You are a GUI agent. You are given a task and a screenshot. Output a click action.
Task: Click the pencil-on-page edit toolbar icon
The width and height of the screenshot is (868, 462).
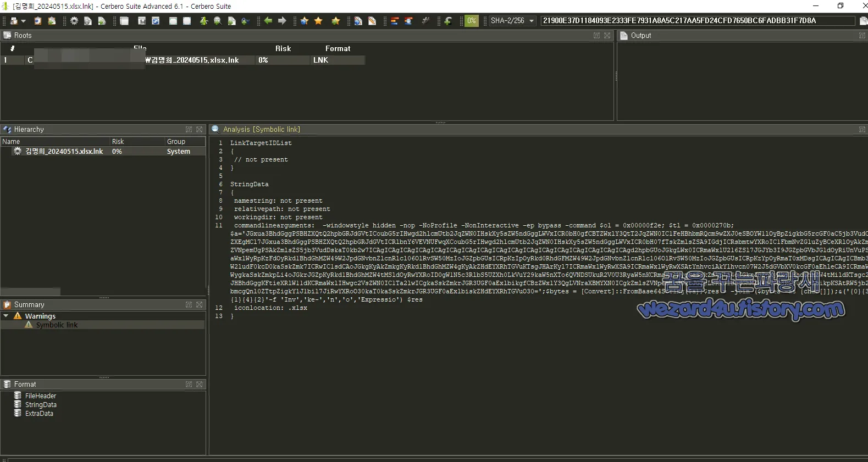click(x=372, y=21)
